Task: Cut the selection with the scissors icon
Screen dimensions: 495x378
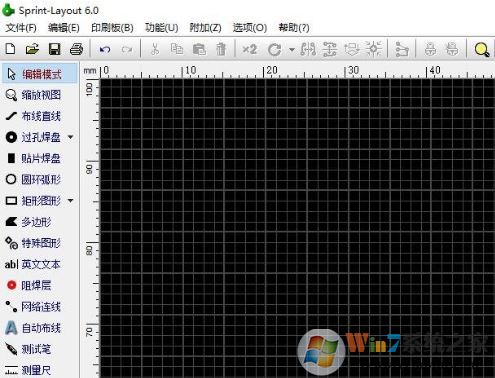Action: point(155,49)
